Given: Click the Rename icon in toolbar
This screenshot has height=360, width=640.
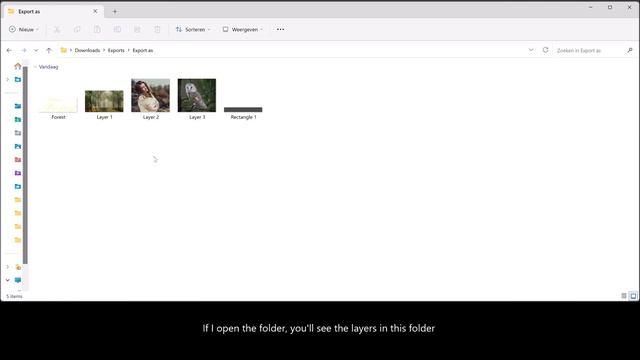Looking at the screenshot, I should pyautogui.click(x=117, y=29).
